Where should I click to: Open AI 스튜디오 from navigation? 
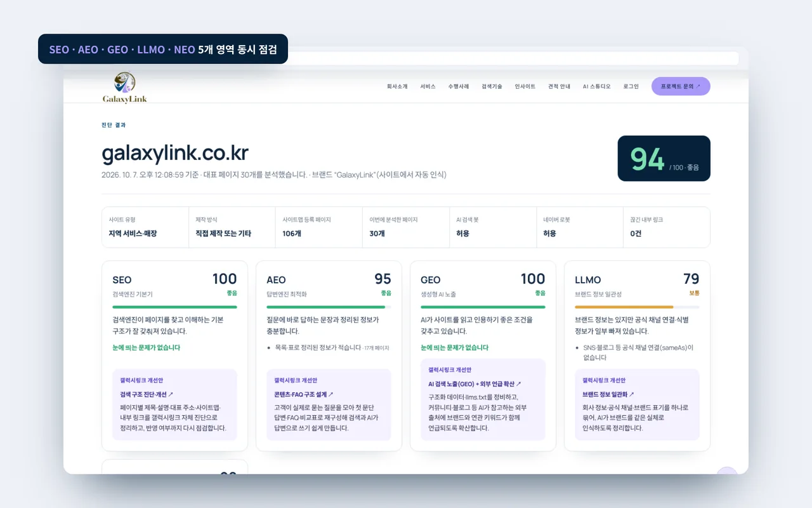click(596, 86)
